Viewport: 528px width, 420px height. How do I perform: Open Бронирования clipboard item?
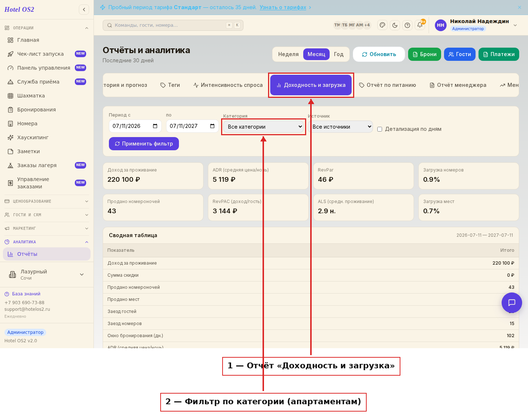47,110
